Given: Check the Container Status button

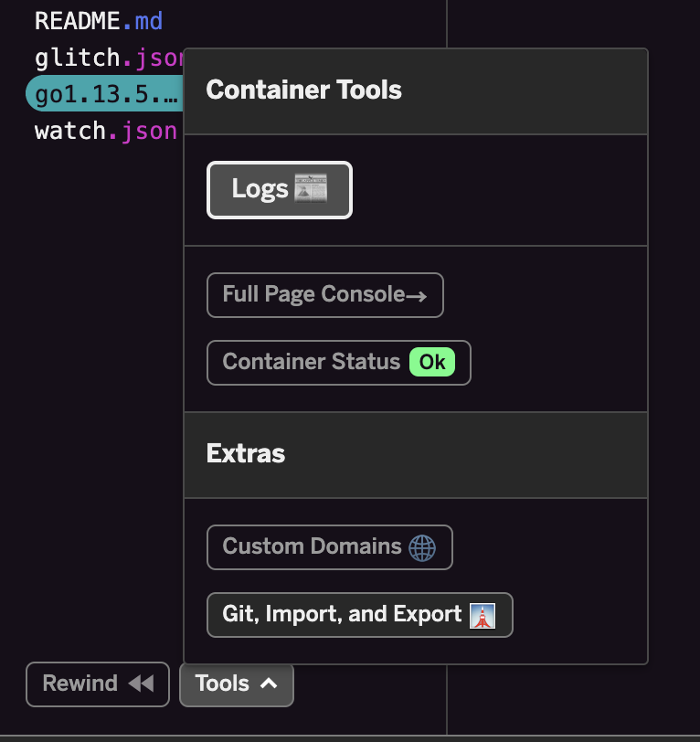Looking at the screenshot, I should pos(339,363).
